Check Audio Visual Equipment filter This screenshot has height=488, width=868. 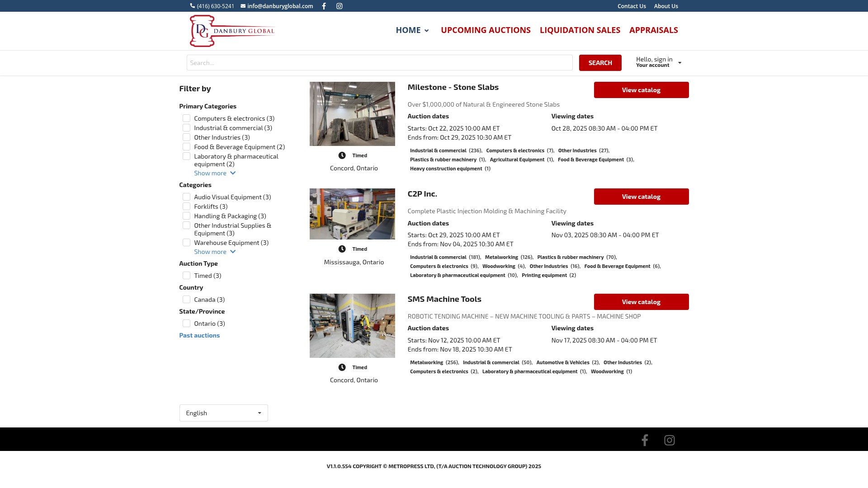(186, 197)
